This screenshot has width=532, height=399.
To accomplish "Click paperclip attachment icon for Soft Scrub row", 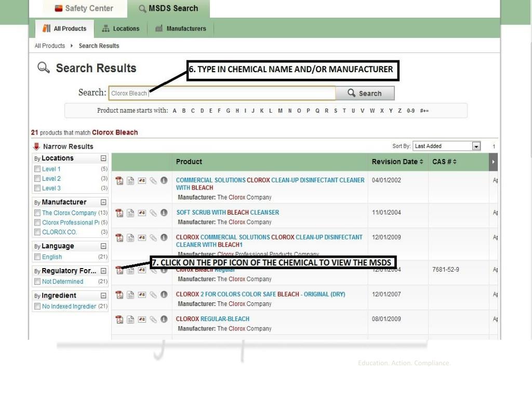I will click(x=153, y=212).
